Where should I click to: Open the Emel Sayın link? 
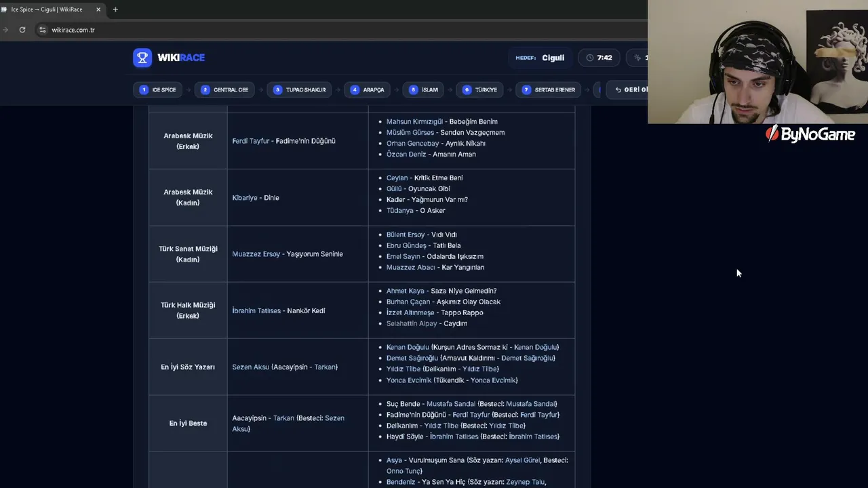tap(403, 256)
